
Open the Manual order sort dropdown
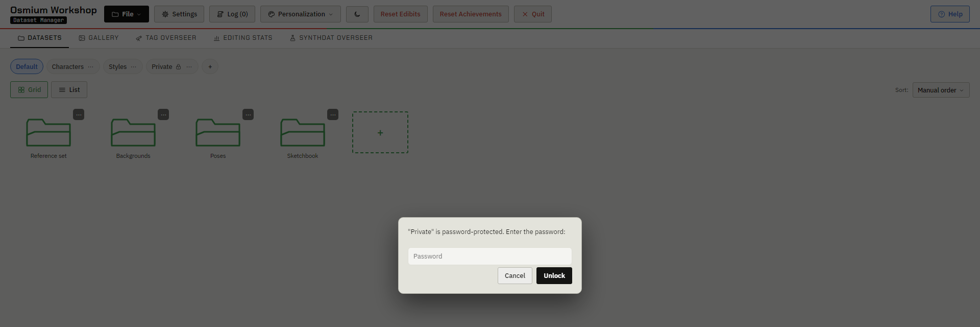(941, 90)
